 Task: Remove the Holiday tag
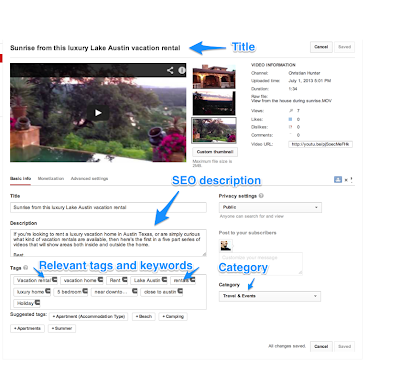[x=37, y=303]
